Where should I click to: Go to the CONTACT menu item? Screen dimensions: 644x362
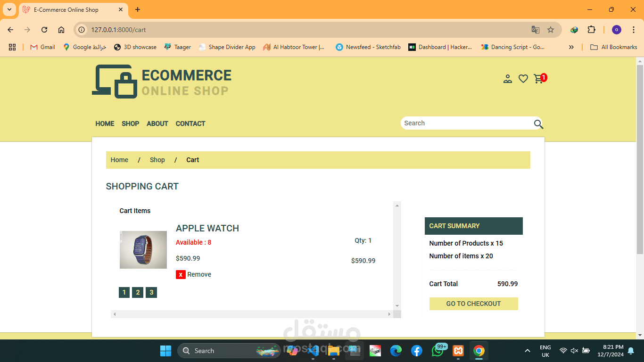point(190,123)
